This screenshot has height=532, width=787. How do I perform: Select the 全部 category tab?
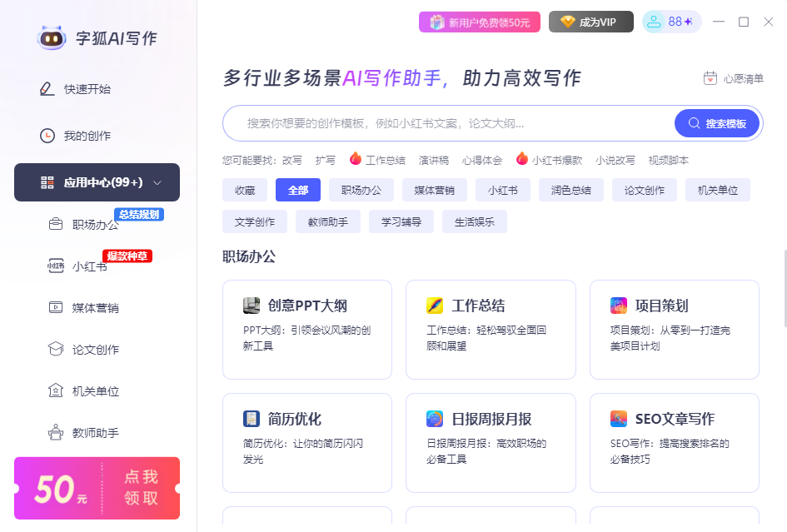click(298, 190)
